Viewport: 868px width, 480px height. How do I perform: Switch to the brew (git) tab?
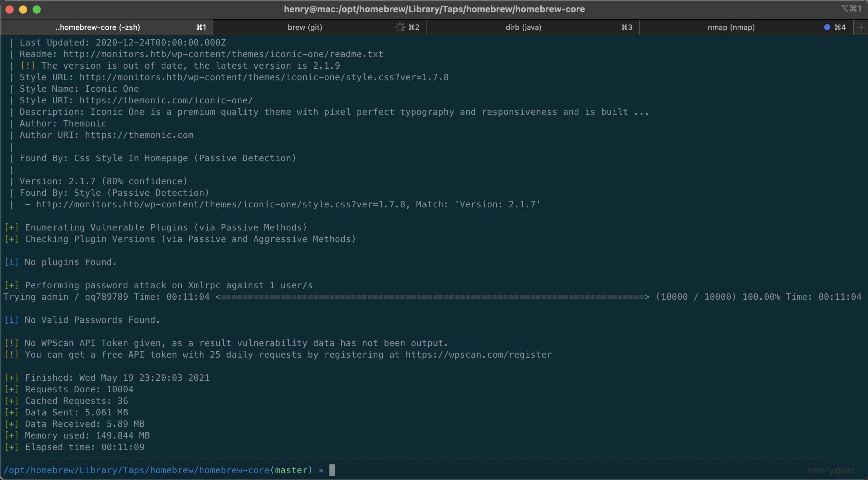(x=319, y=27)
